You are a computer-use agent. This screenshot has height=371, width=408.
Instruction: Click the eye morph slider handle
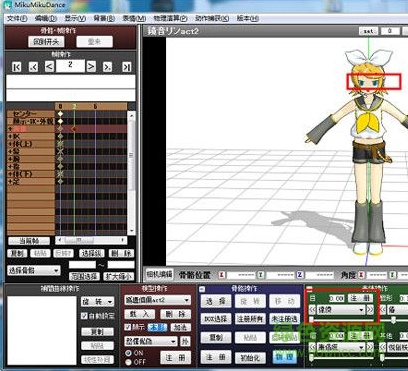tap(311, 320)
